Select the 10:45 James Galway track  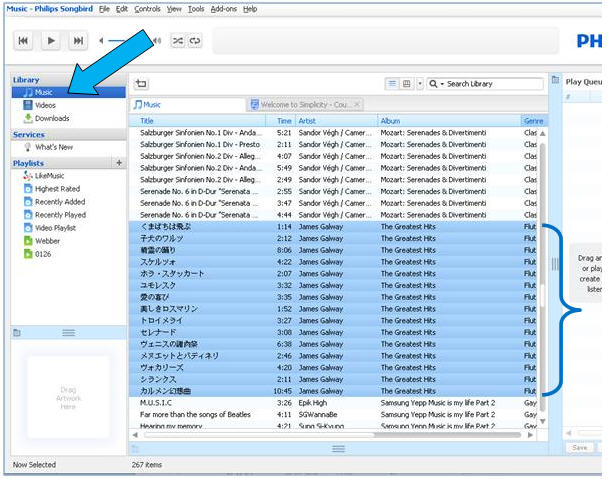tap(333, 391)
